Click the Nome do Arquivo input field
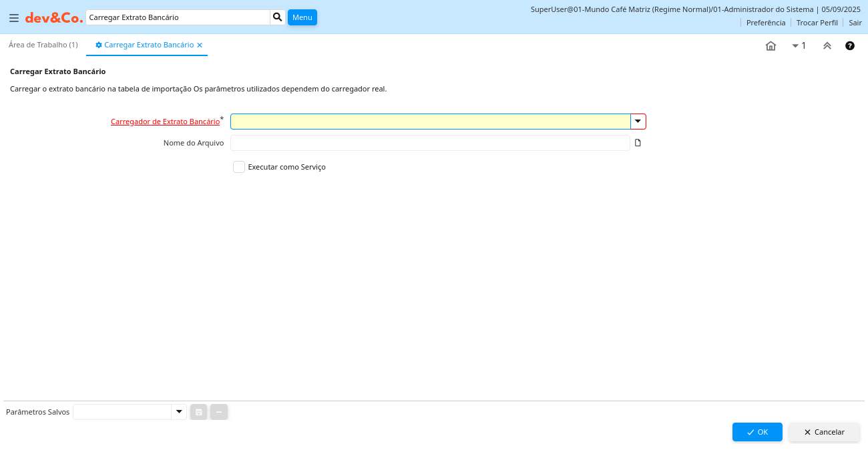 tap(430, 143)
